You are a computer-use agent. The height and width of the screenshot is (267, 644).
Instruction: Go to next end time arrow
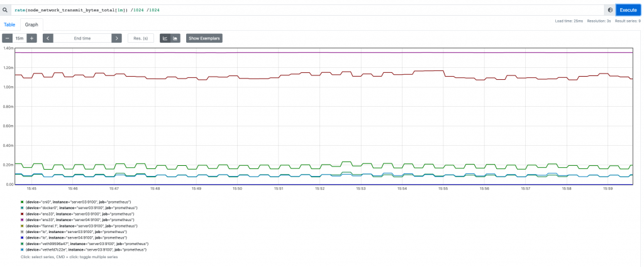[x=117, y=38]
